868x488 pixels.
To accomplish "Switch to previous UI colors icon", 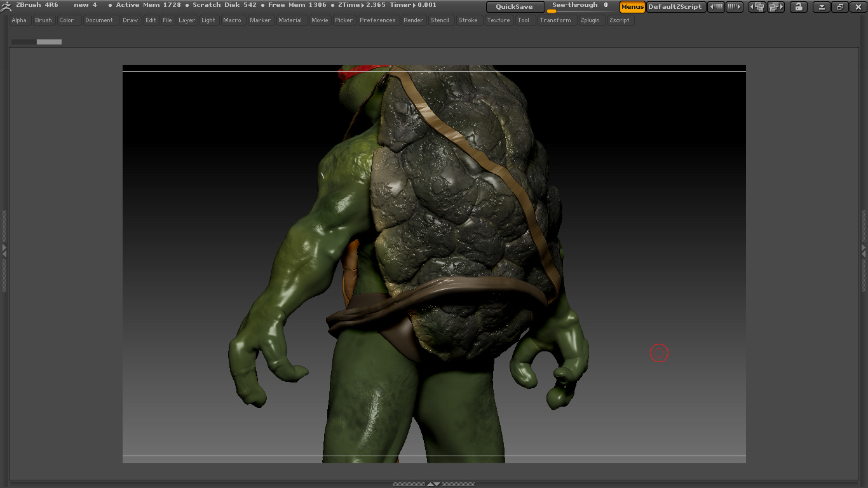I will [x=757, y=7].
